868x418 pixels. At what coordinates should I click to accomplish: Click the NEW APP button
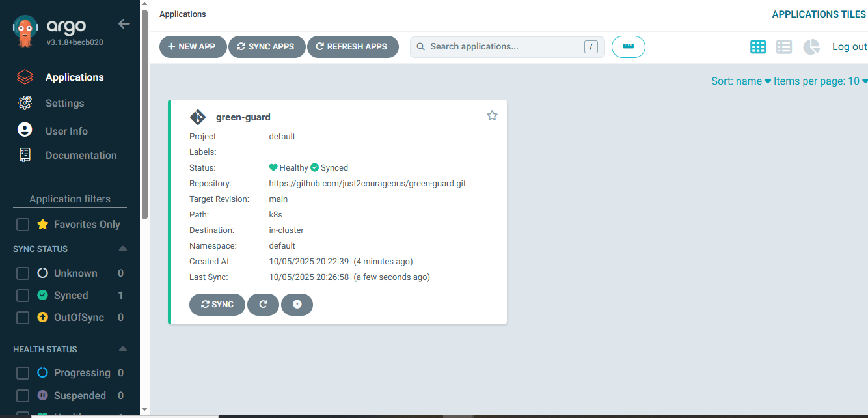[x=193, y=47]
